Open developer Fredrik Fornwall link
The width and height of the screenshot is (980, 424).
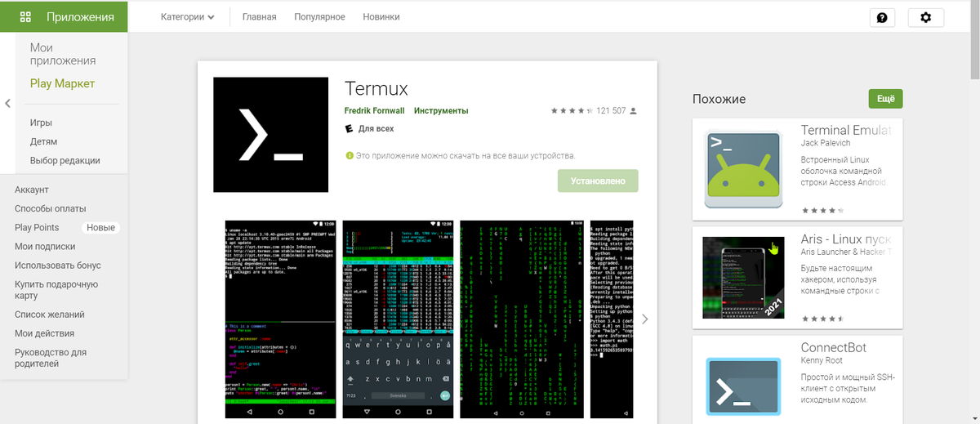[372, 110]
